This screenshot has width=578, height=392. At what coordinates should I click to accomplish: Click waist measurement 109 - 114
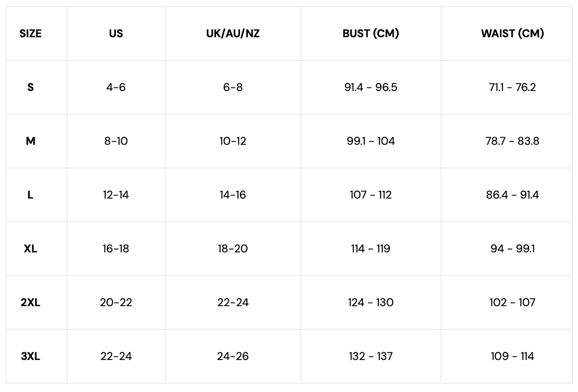point(512,356)
